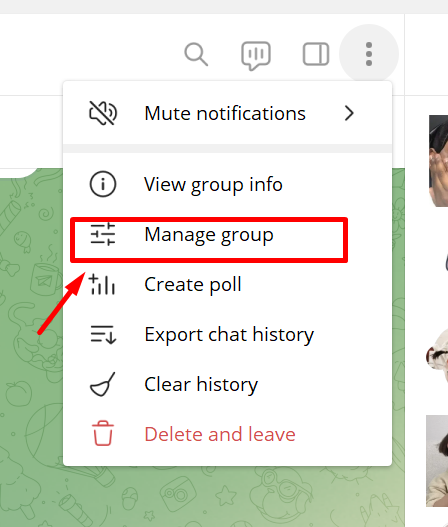Close the three-dot more options menu

369,54
